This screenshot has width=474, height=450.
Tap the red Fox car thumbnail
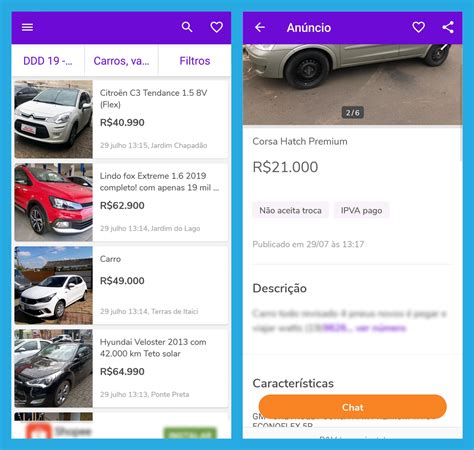(x=53, y=202)
